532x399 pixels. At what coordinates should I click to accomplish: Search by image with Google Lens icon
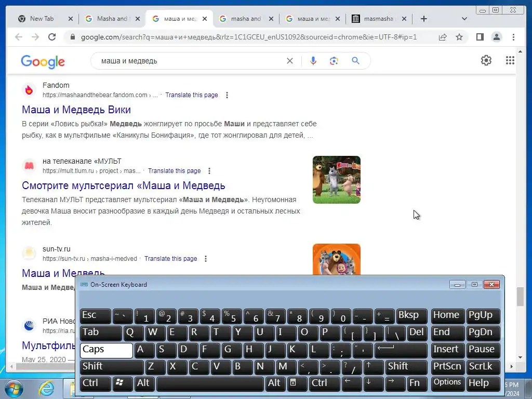coord(334,61)
